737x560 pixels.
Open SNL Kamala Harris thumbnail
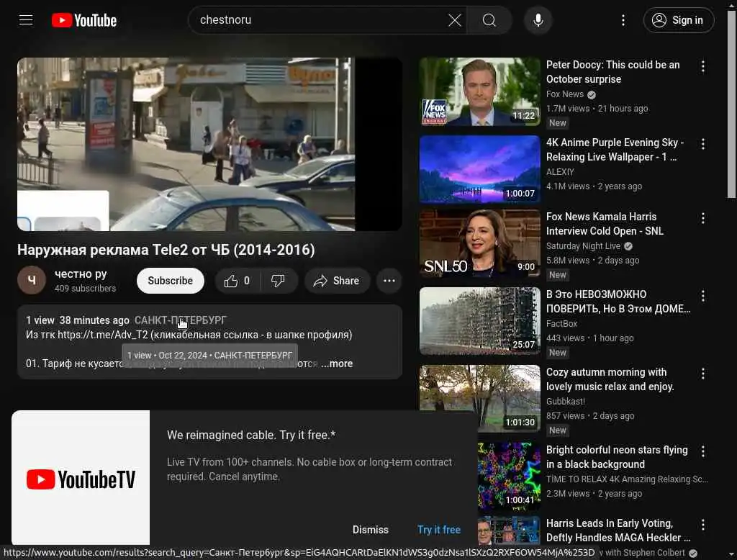480,243
